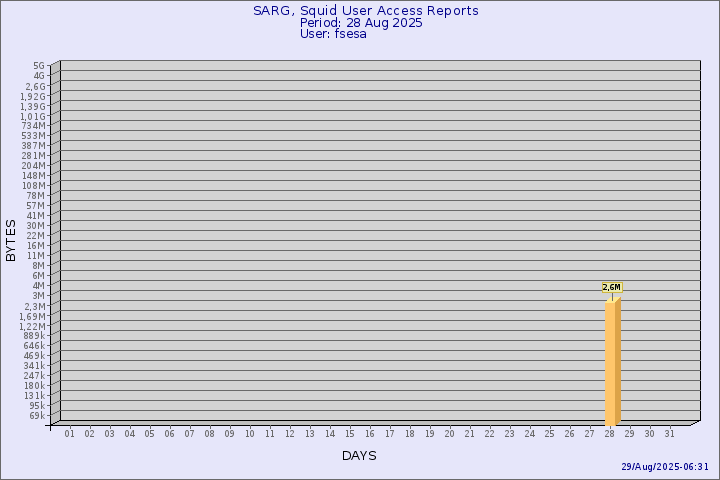Click the 5G label on the bytes axis
Image resolution: width=720 pixels, height=480 pixels.
[x=39, y=66]
